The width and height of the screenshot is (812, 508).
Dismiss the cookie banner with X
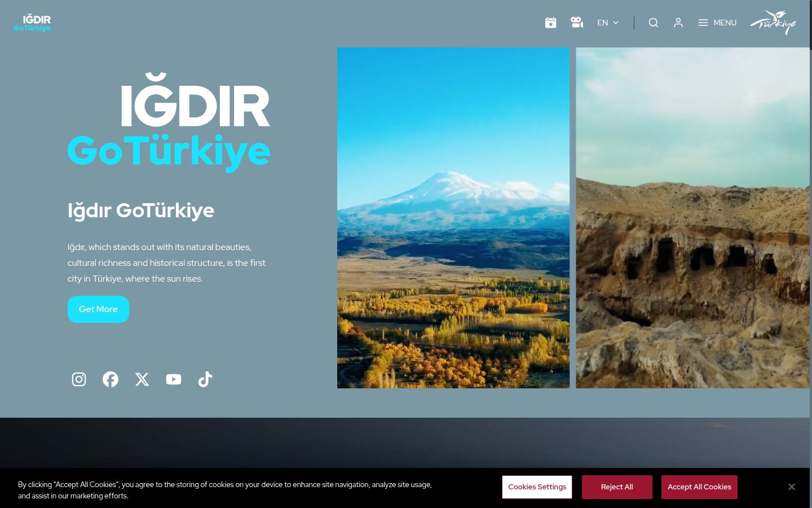pos(792,487)
